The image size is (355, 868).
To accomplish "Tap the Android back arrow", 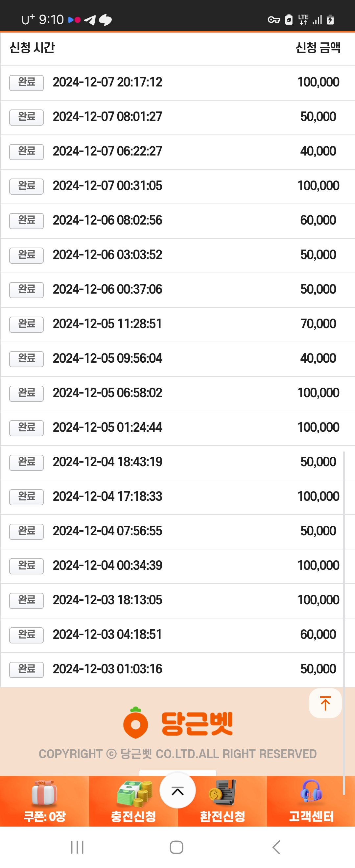I will pyautogui.click(x=276, y=847).
